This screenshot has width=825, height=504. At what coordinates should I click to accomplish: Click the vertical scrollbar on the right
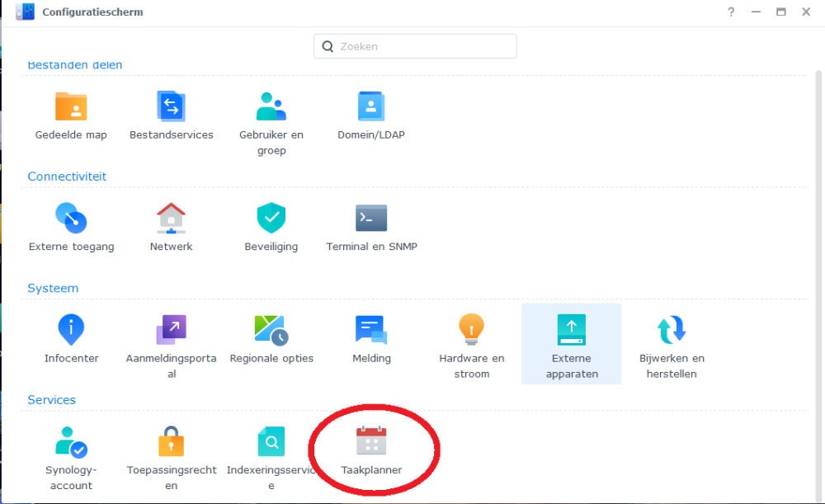818,287
